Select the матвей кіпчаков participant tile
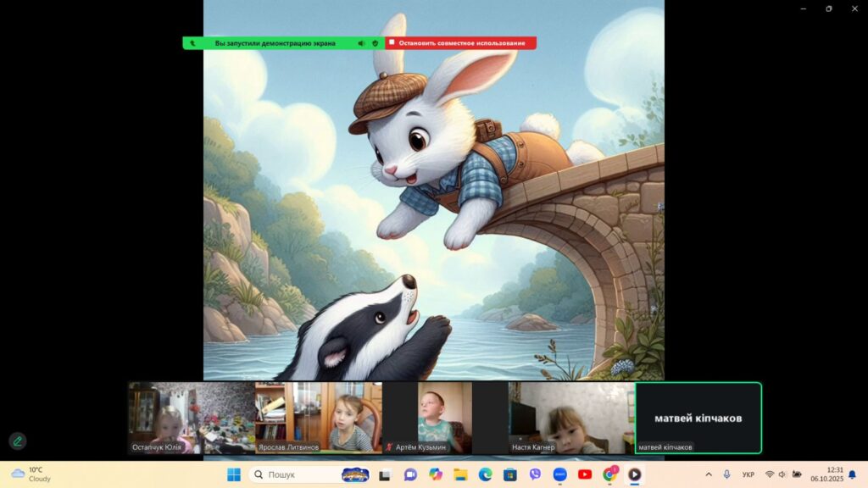 (698, 417)
